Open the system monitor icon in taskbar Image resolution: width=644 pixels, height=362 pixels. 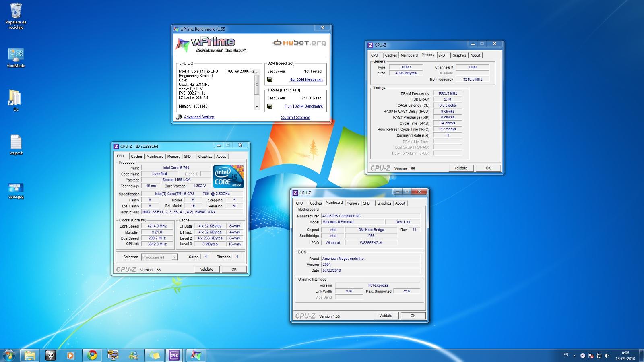point(113,355)
